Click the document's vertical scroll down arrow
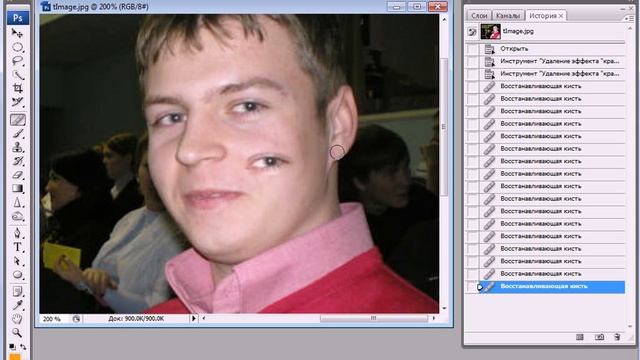 tap(444, 309)
